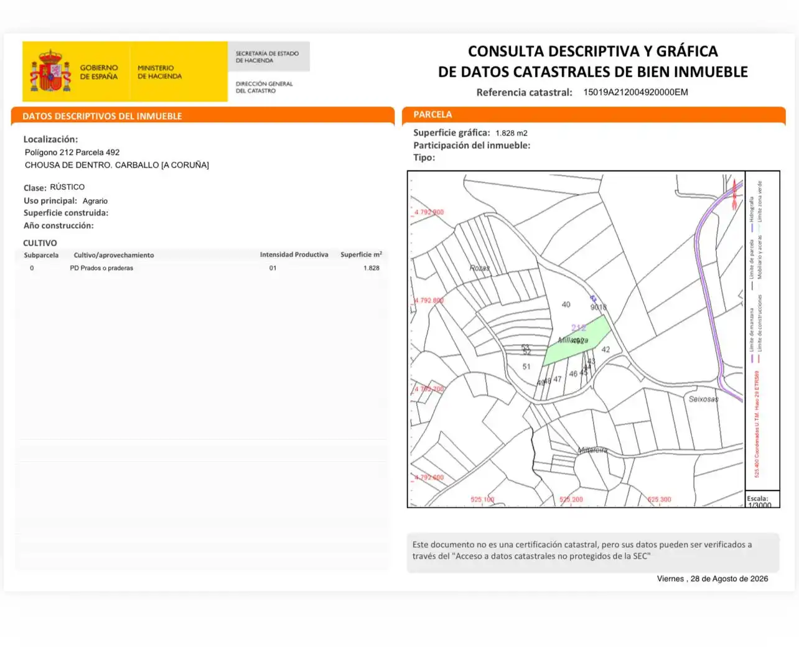Select the 'Agrario' value
This screenshot has height=672, width=799.
tap(95, 201)
